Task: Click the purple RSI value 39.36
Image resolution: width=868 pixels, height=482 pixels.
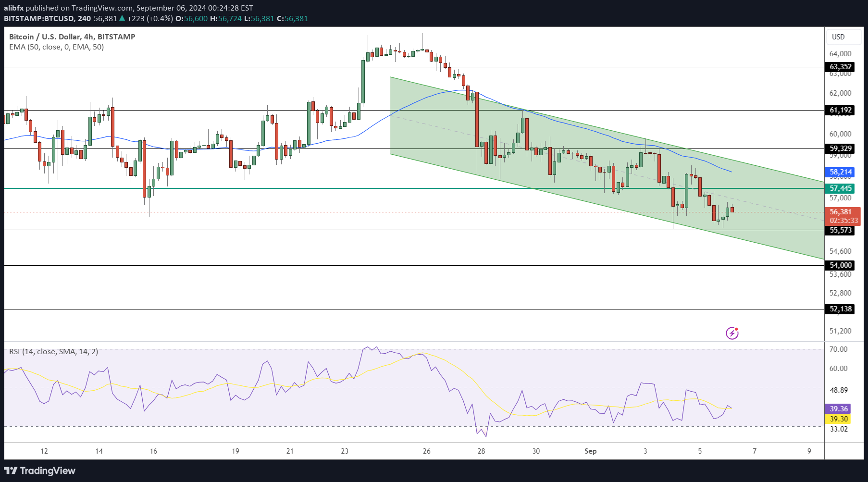Action: [x=839, y=409]
